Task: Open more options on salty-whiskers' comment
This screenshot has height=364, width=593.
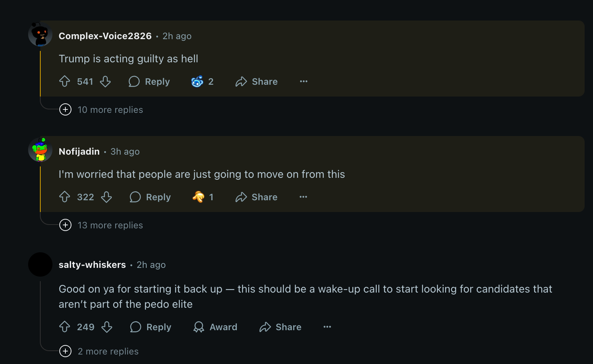Action: pyautogui.click(x=327, y=327)
